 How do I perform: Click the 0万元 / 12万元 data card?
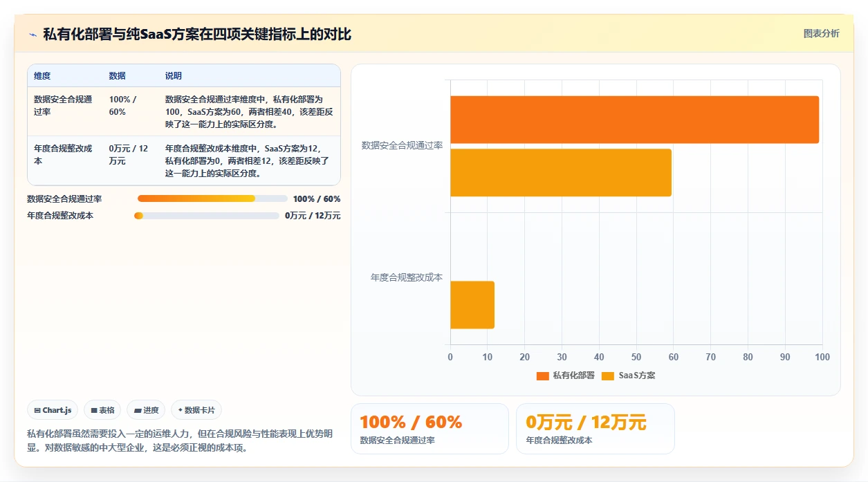click(x=595, y=429)
